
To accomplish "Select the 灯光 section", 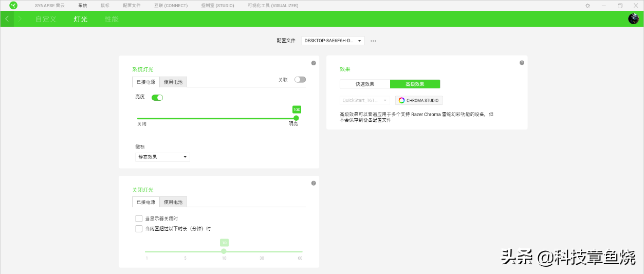I will pyautogui.click(x=81, y=19).
